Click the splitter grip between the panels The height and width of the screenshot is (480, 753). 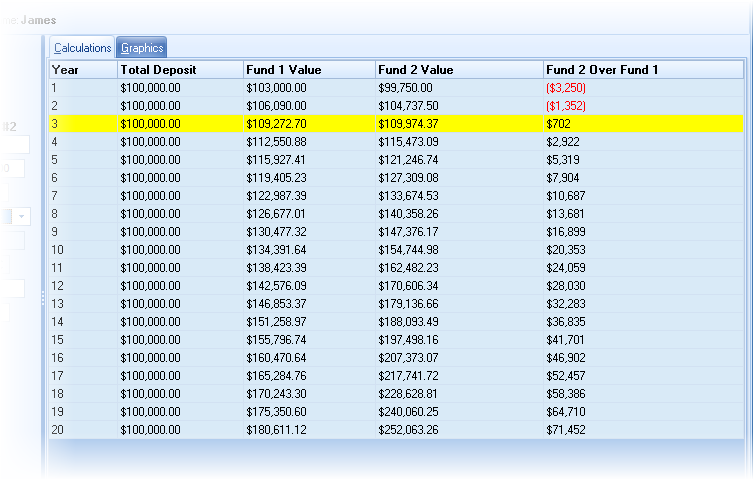(x=42, y=298)
